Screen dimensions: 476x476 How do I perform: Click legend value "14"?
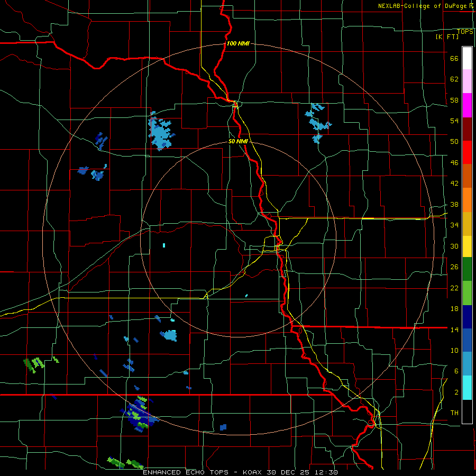[x=454, y=329]
